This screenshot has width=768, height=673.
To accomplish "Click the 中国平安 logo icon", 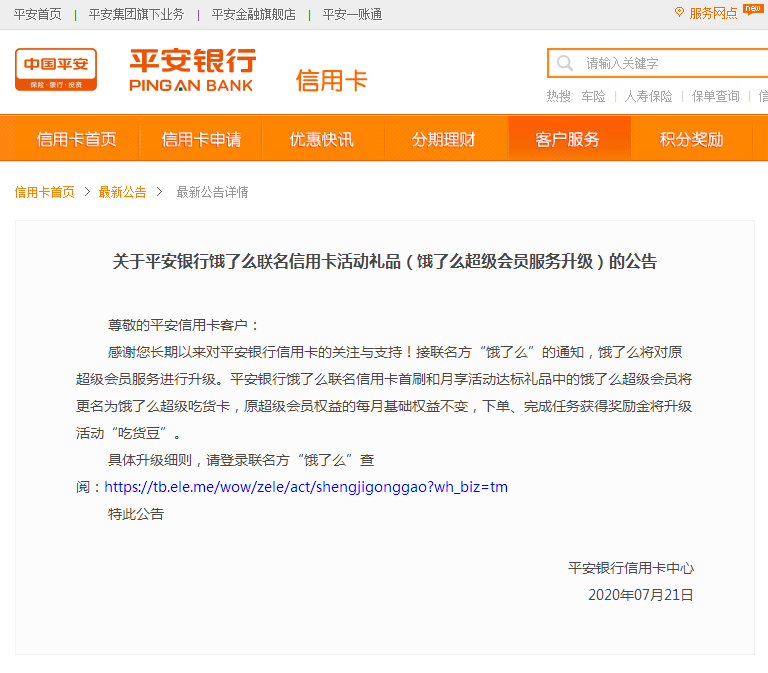I will pos(56,69).
